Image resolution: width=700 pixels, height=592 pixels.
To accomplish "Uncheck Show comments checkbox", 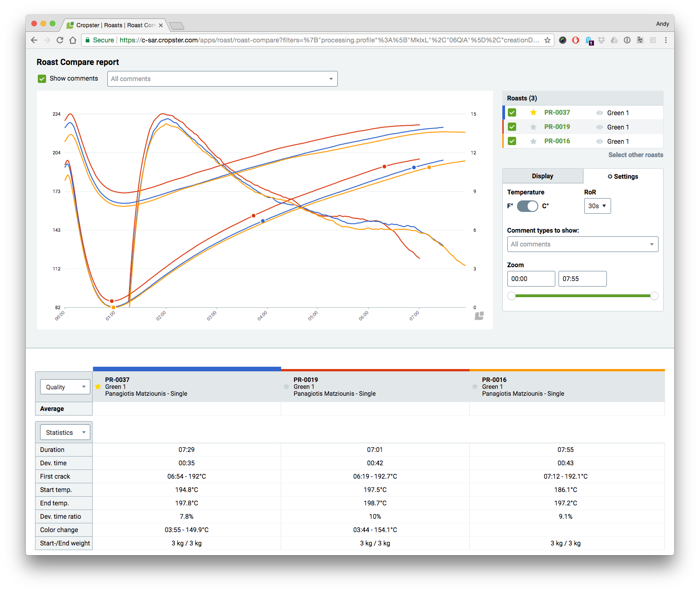I will coord(42,79).
